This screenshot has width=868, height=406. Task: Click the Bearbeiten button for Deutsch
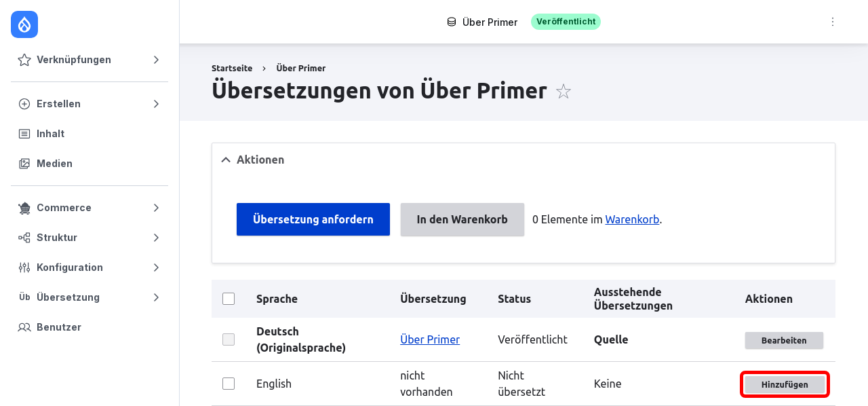pos(784,340)
